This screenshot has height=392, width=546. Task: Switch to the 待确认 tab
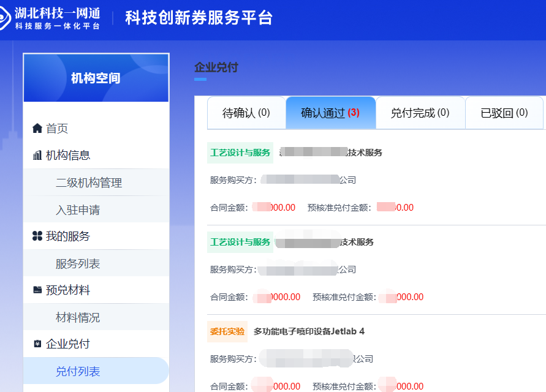click(246, 113)
